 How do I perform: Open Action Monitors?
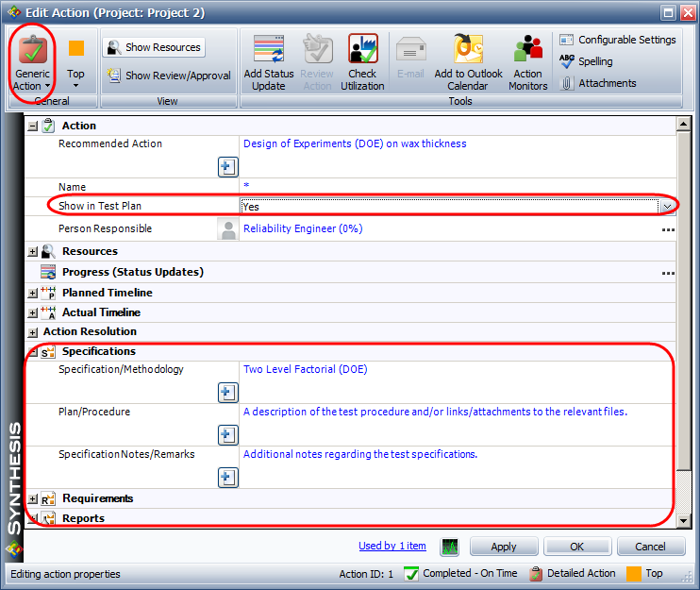[527, 51]
